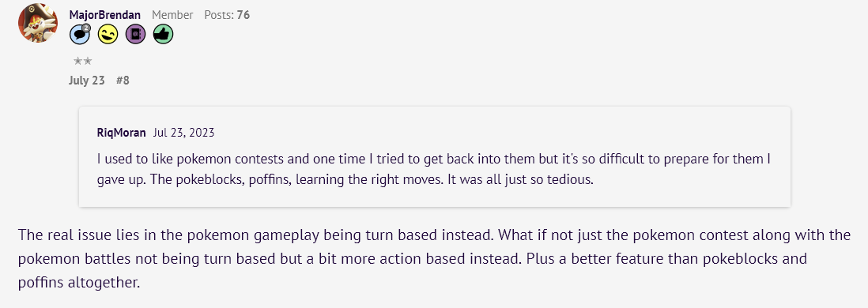
Task: Open the July 23 post date link
Action: 87,81
